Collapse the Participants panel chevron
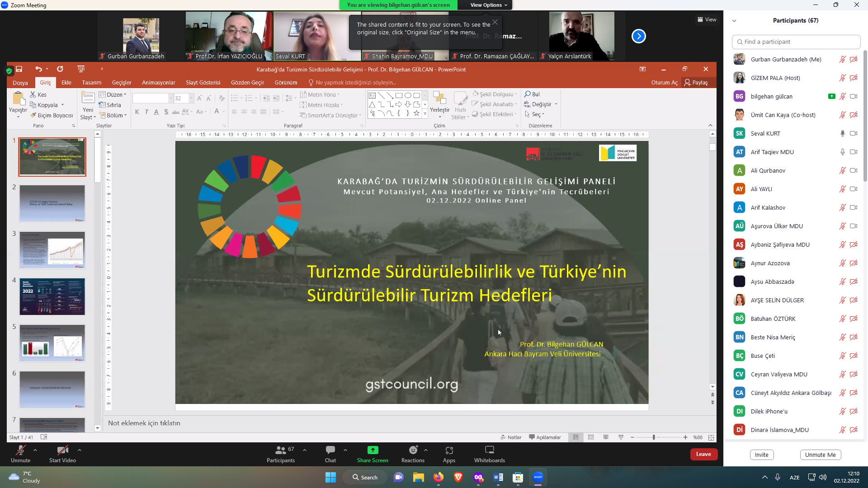The height and width of the screenshot is (488, 868). coord(734,21)
